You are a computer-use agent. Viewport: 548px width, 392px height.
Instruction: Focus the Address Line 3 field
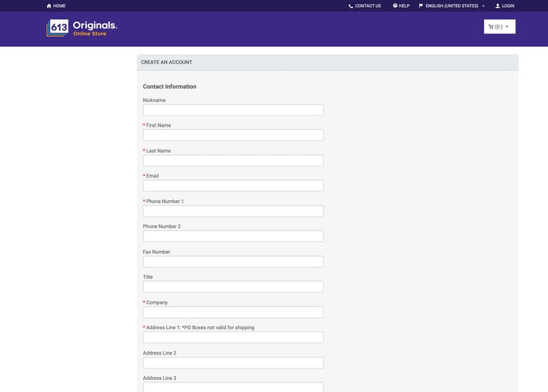point(233,387)
